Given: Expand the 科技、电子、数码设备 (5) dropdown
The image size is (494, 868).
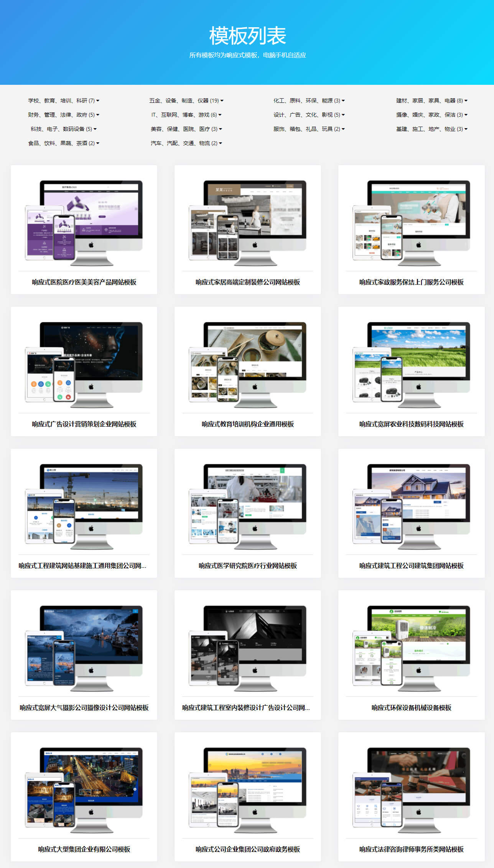Looking at the screenshot, I should coord(64,129).
